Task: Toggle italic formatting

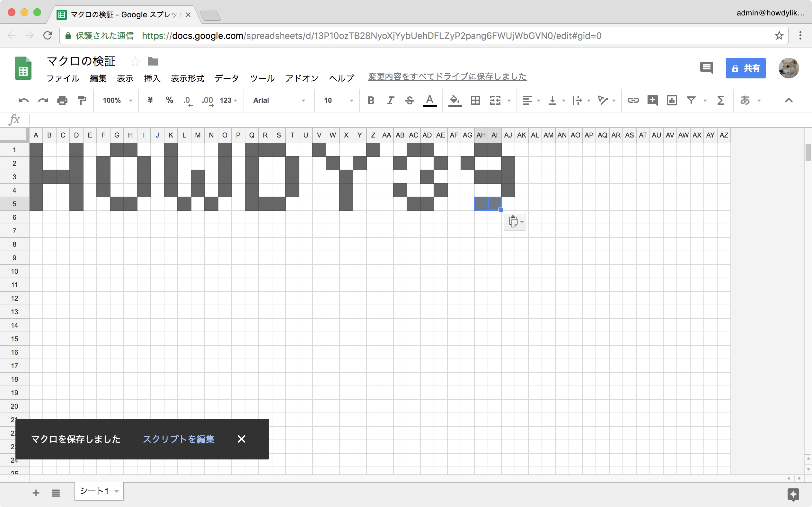Action: [390, 100]
